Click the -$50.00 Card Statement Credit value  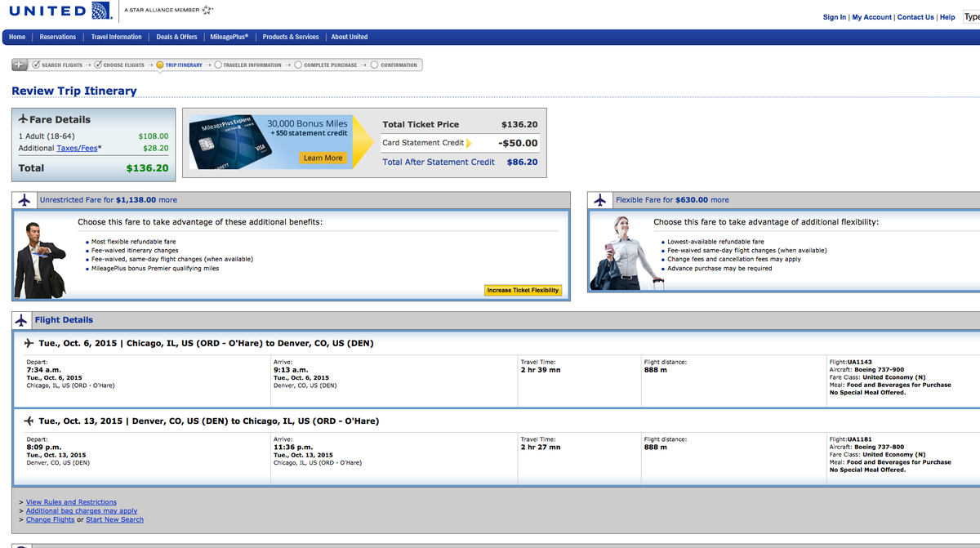pos(518,143)
